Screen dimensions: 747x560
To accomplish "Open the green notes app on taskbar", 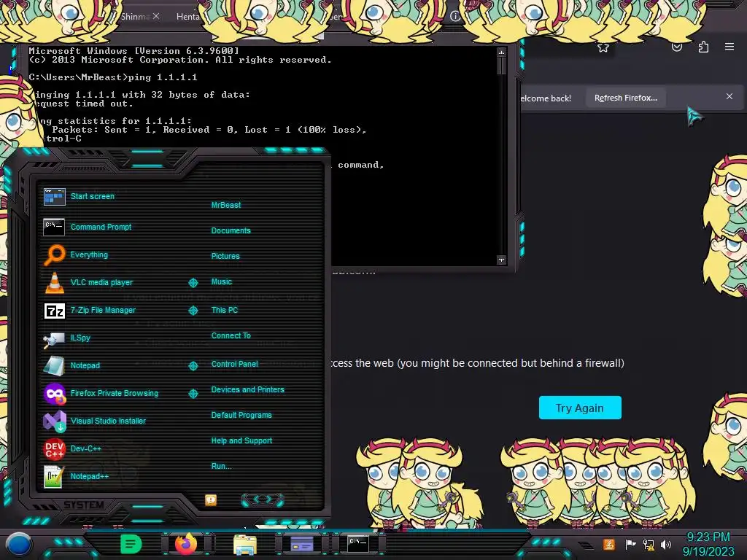I will pos(131,544).
